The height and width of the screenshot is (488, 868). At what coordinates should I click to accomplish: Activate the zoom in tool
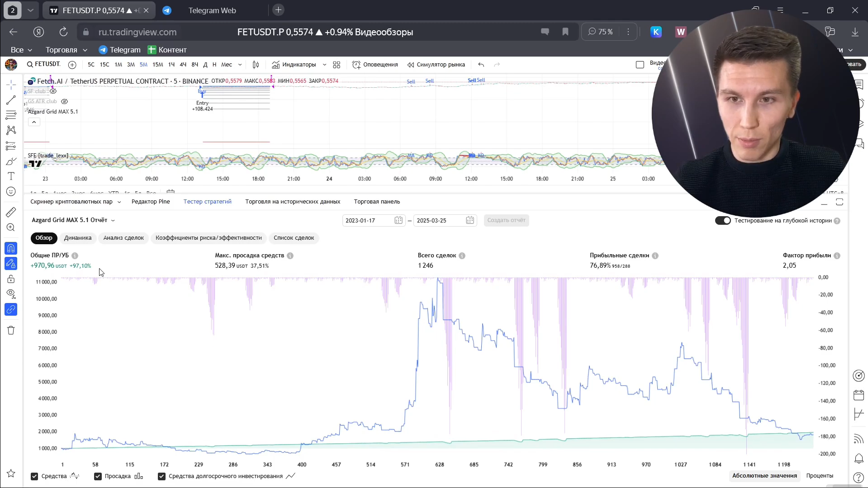[11, 227]
